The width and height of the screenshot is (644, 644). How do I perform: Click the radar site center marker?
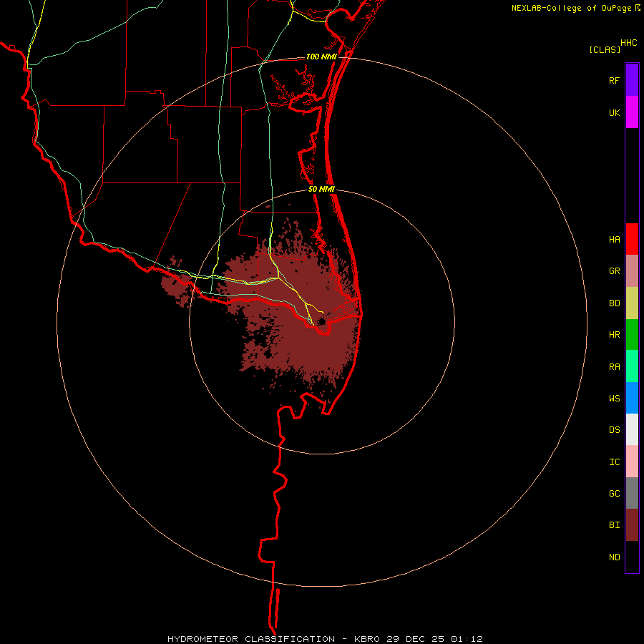321,321
